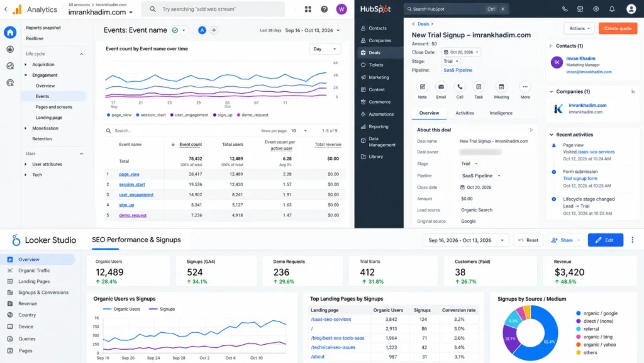Click the HubSpot calling phone icon
Viewport: 644px width, 363px height.
pyautogui.click(x=565, y=9)
